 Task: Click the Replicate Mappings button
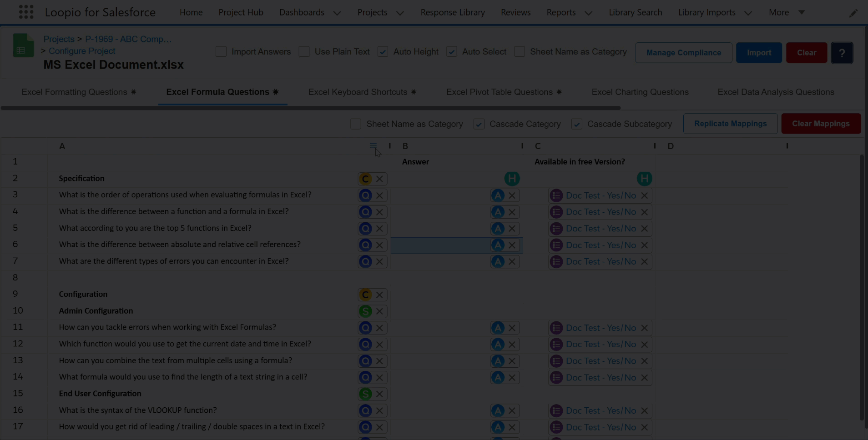point(730,124)
